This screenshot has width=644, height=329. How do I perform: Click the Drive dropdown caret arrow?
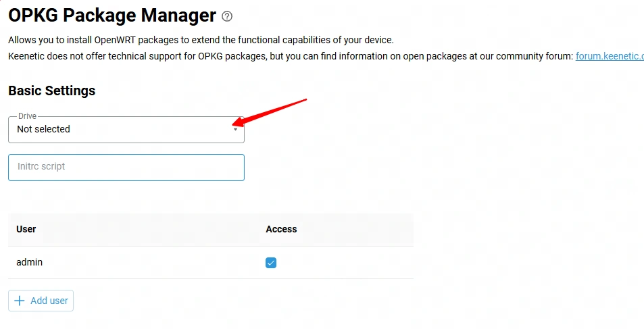pos(235,130)
